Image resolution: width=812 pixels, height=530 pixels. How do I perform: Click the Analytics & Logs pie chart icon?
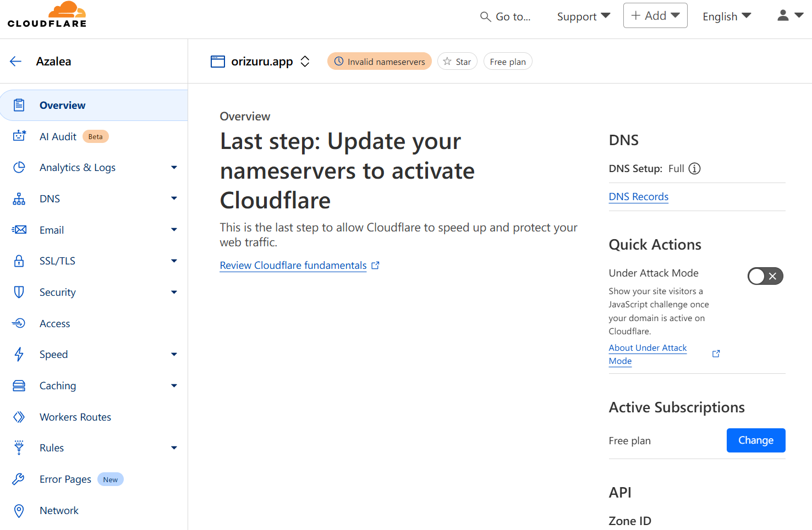(19, 168)
